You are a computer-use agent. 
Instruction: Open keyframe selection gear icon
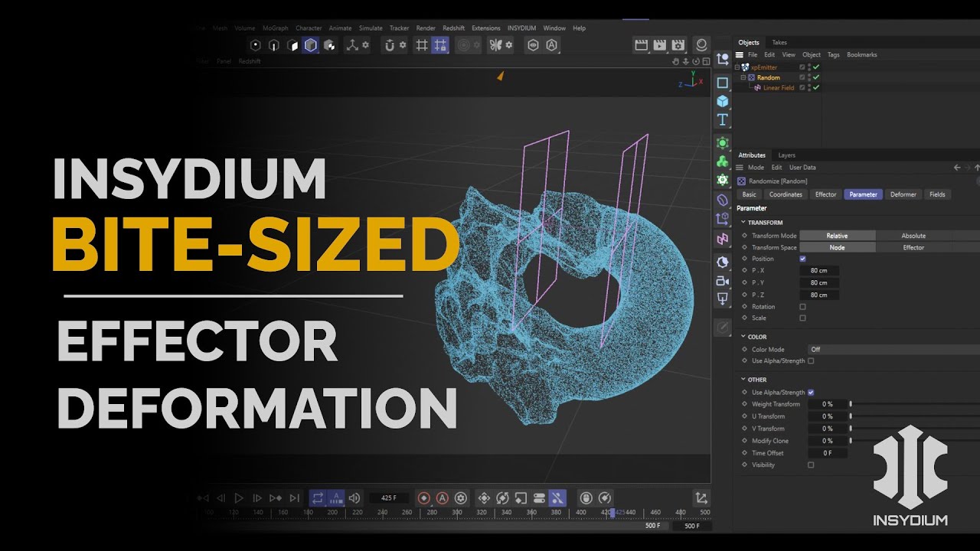460,497
